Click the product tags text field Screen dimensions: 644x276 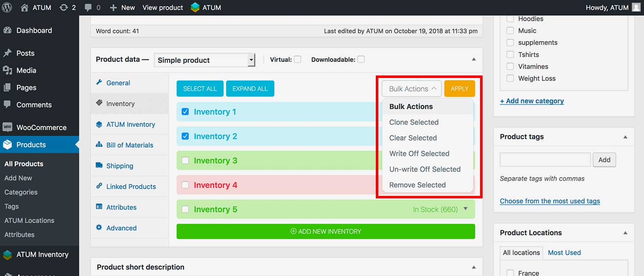coord(545,160)
